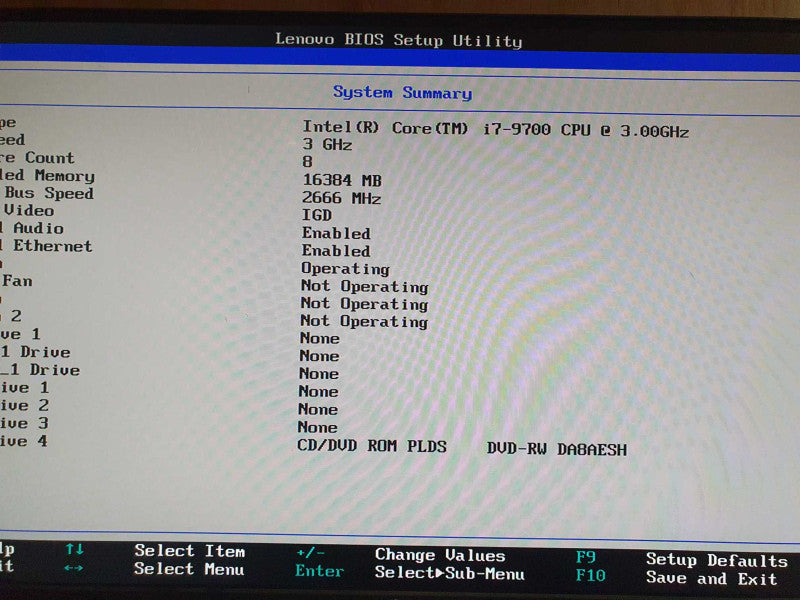The width and height of the screenshot is (800, 600).
Task: Click the 'ive 3' drive label
Action: [x=24, y=423]
